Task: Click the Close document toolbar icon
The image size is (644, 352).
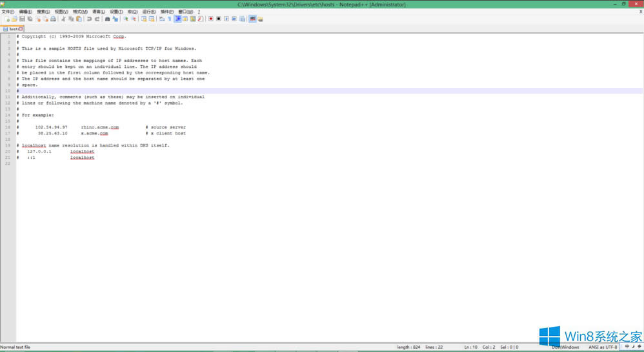Action: pyautogui.click(x=38, y=19)
